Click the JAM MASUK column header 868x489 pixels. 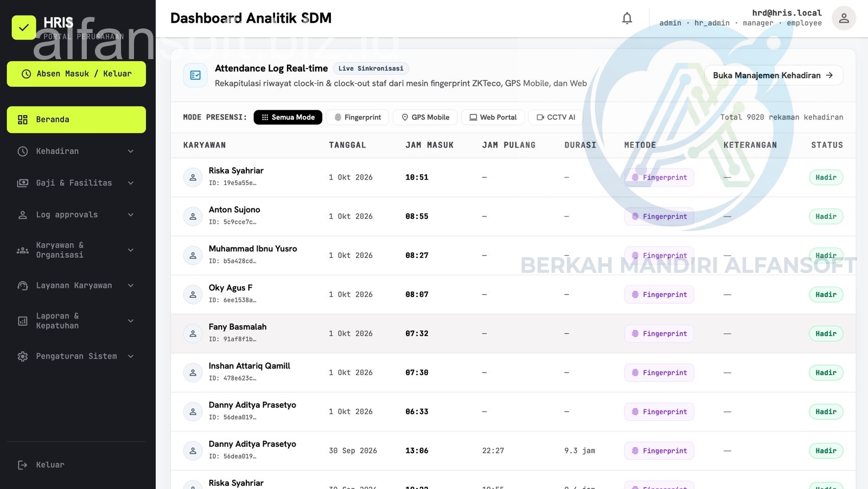pos(429,145)
